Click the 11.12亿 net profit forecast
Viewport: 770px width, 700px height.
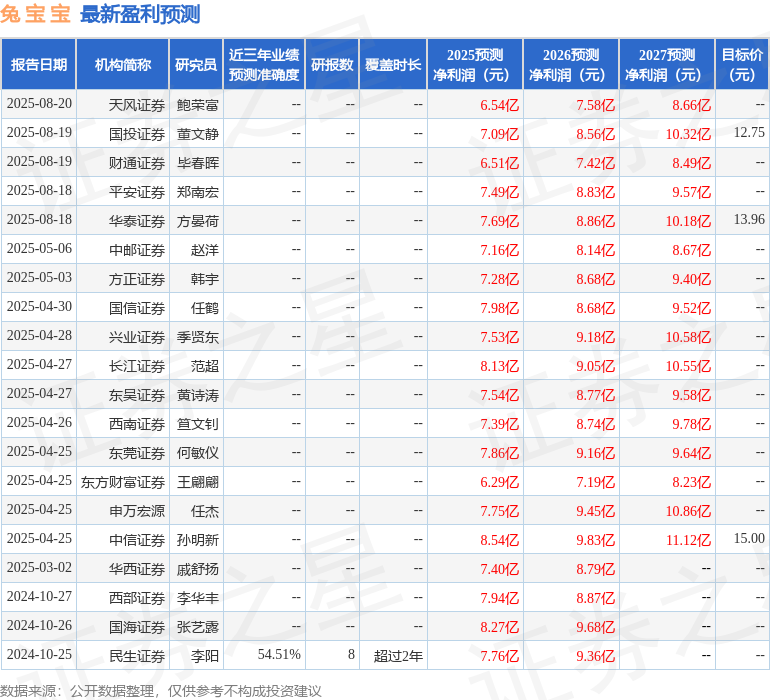coord(688,540)
